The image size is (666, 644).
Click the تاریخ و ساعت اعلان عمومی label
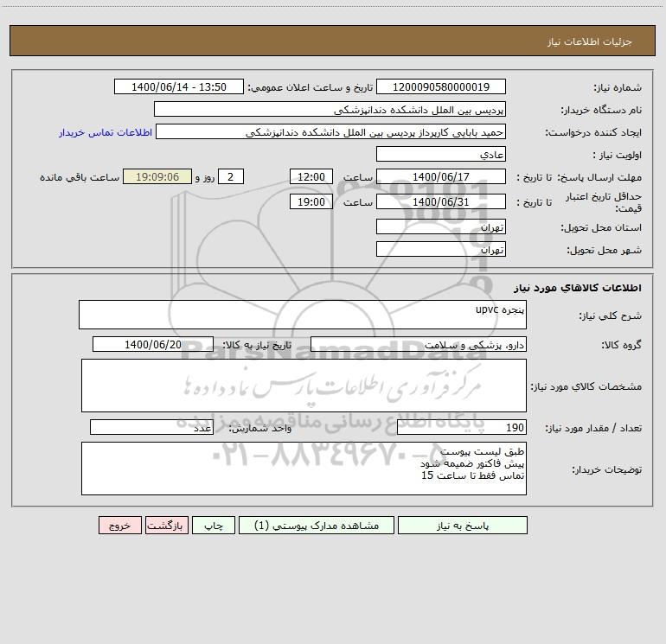(311, 87)
